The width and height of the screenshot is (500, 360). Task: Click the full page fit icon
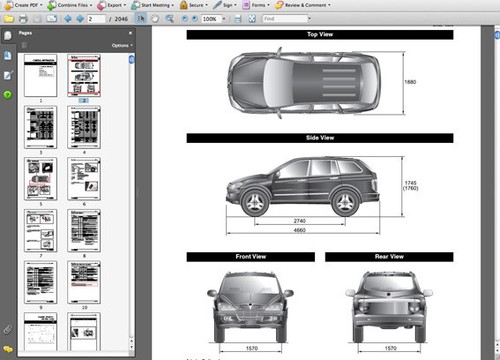tap(252, 19)
